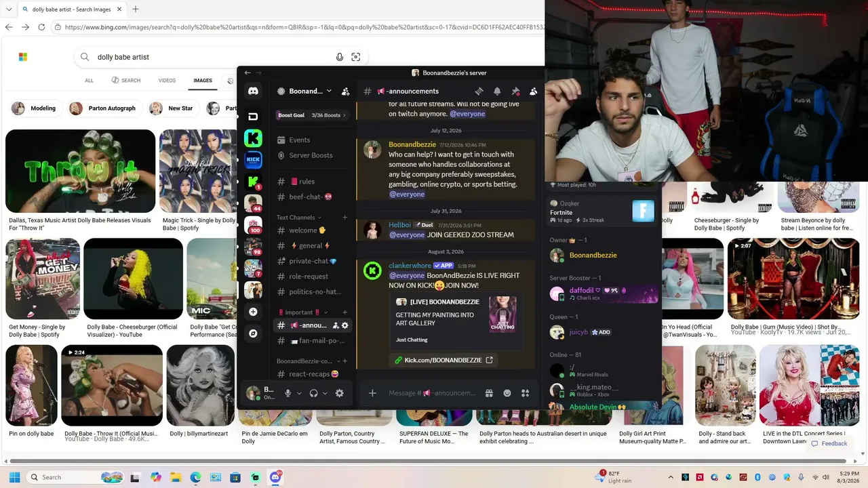Open microphone input options arrow

point(299,393)
